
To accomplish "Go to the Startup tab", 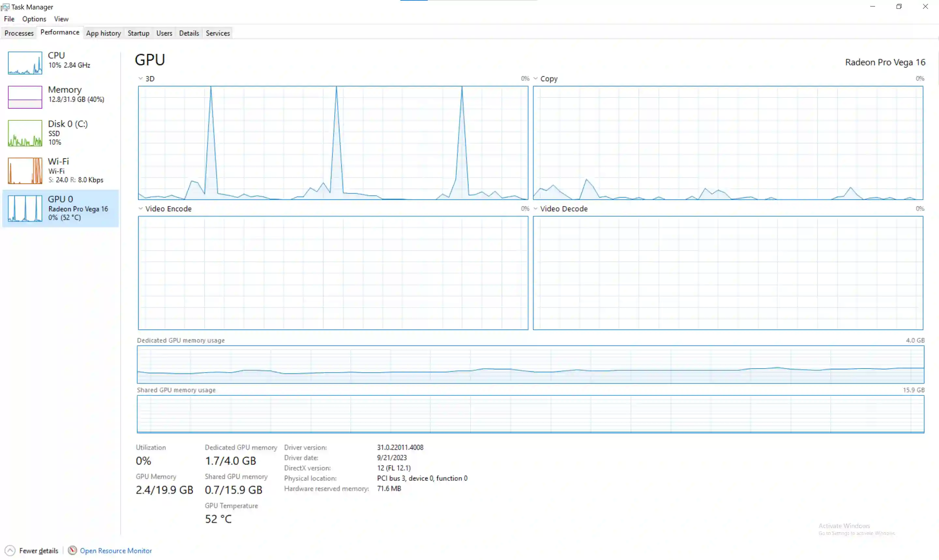I will click(139, 33).
